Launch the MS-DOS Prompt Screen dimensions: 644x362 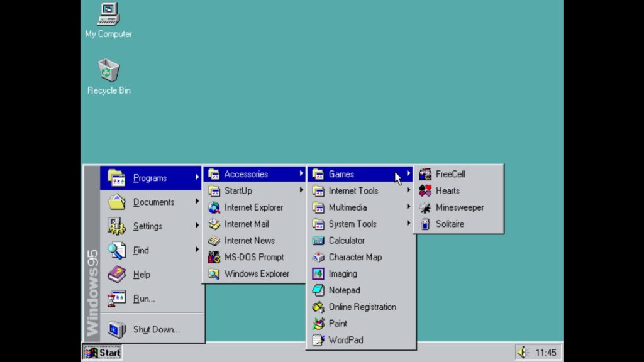pyautogui.click(x=254, y=257)
